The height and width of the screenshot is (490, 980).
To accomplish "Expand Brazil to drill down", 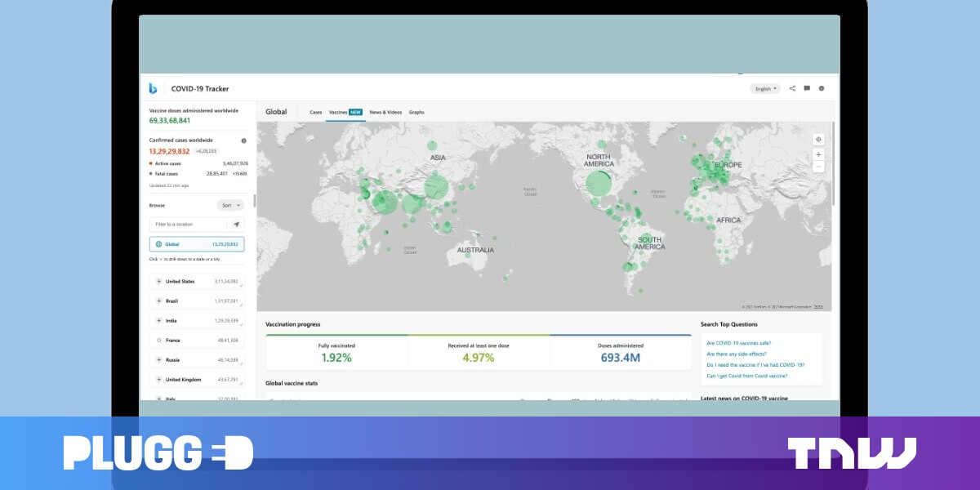I will point(158,301).
